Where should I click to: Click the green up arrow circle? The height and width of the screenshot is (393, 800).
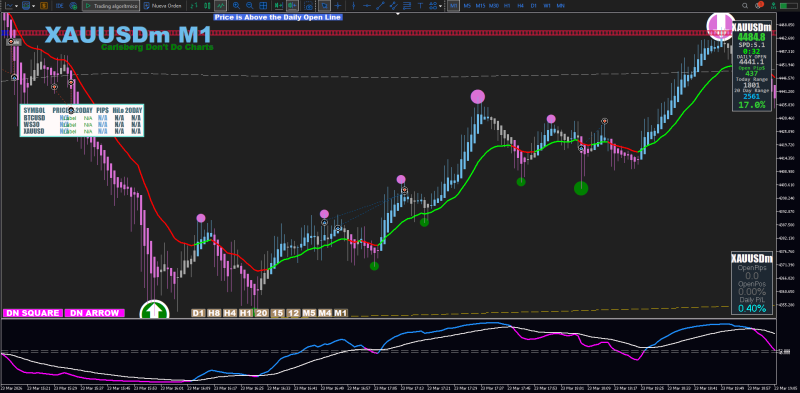click(x=155, y=309)
